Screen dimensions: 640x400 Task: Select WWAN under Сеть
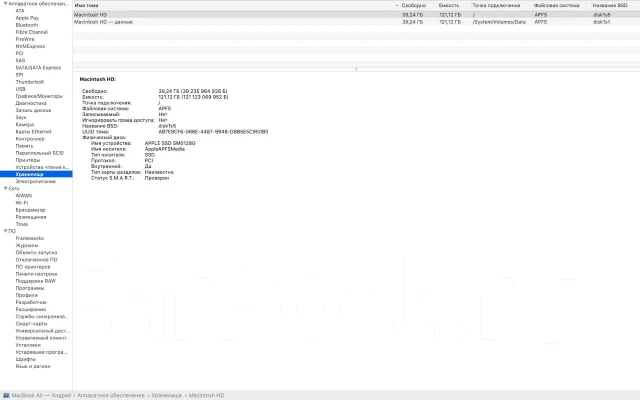tap(24, 196)
